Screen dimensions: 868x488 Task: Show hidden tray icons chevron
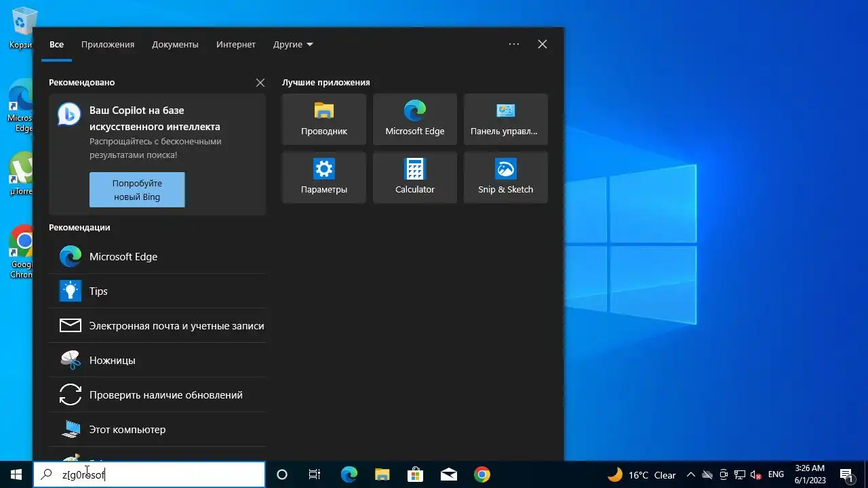click(x=690, y=475)
